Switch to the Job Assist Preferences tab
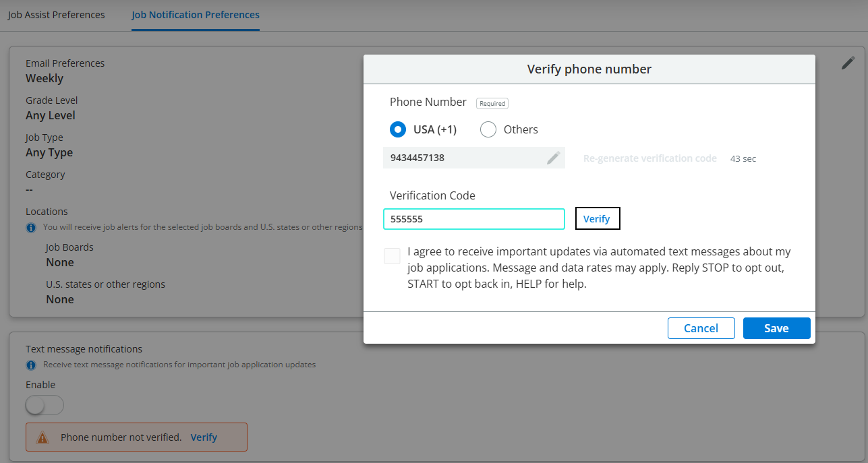 click(56, 14)
